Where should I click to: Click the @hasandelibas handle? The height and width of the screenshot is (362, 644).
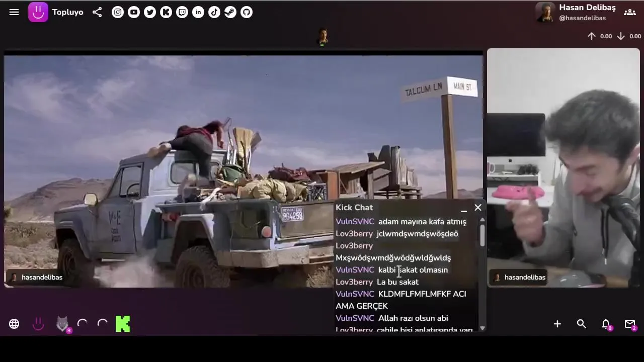[x=582, y=18]
